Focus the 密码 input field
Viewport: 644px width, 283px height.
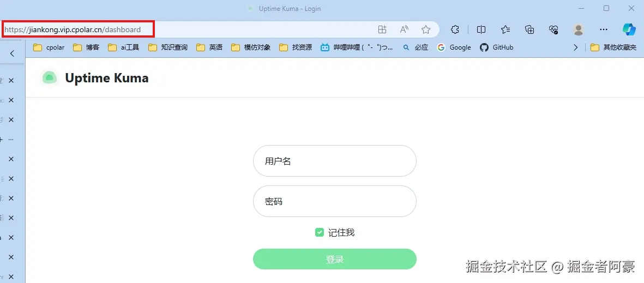[x=335, y=201]
